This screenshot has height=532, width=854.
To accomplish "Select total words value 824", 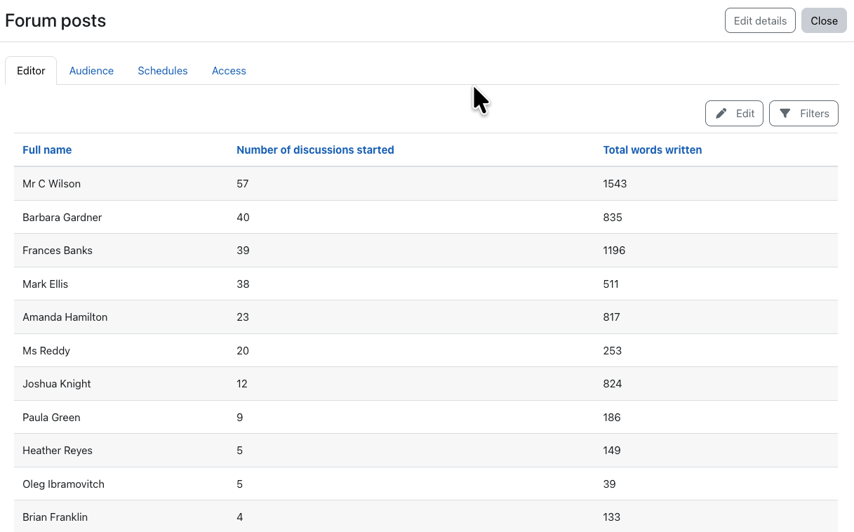I will click(612, 384).
